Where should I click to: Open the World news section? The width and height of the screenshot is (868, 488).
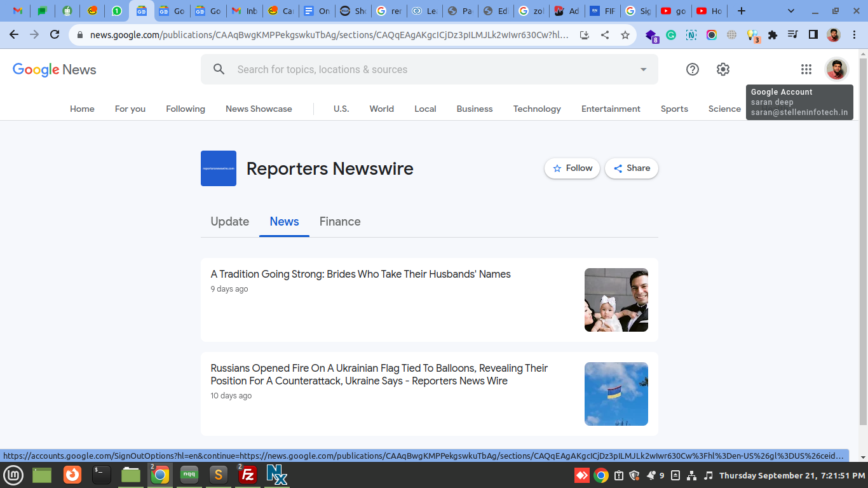pos(382,109)
